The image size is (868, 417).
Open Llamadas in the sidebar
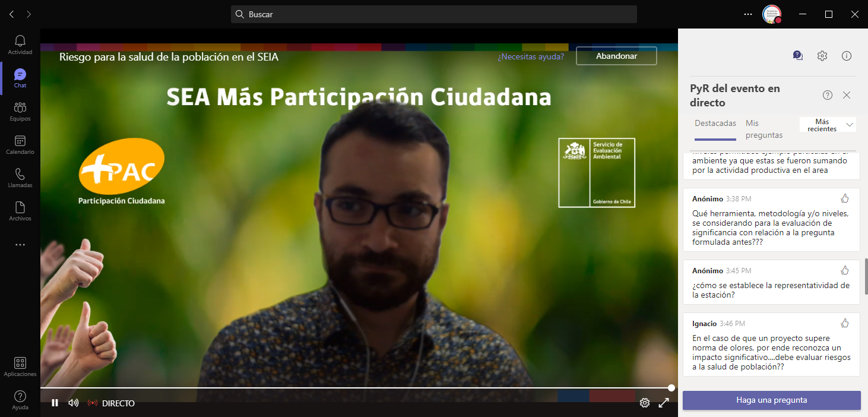pos(20,178)
